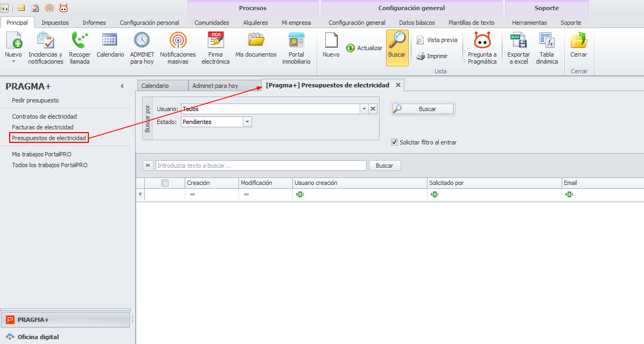Switch to the Impuestos ribbon tab
Image resolution: width=644 pixels, height=344 pixels.
click(x=55, y=23)
